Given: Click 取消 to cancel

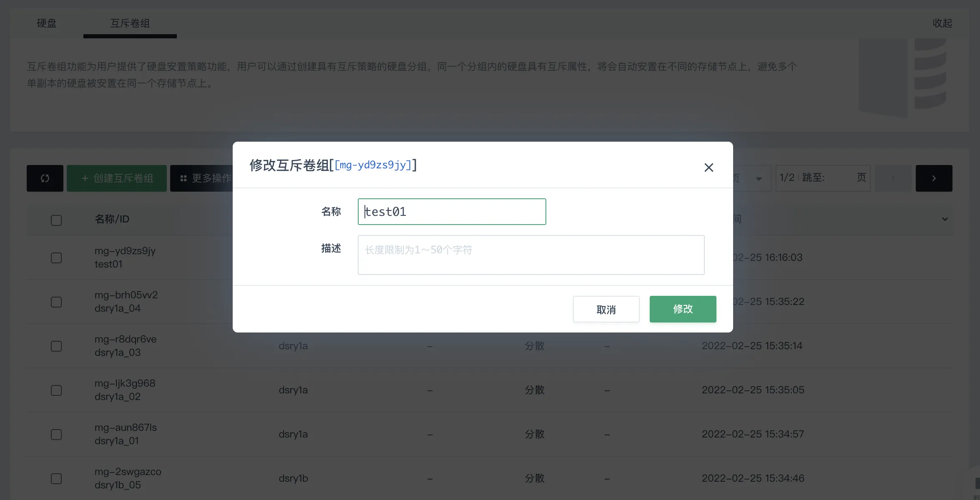Looking at the screenshot, I should point(606,309).
